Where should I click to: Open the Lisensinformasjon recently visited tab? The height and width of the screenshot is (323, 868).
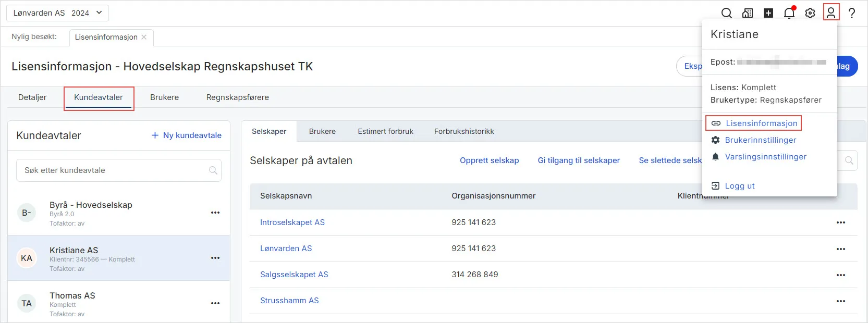tap(106, 37)
